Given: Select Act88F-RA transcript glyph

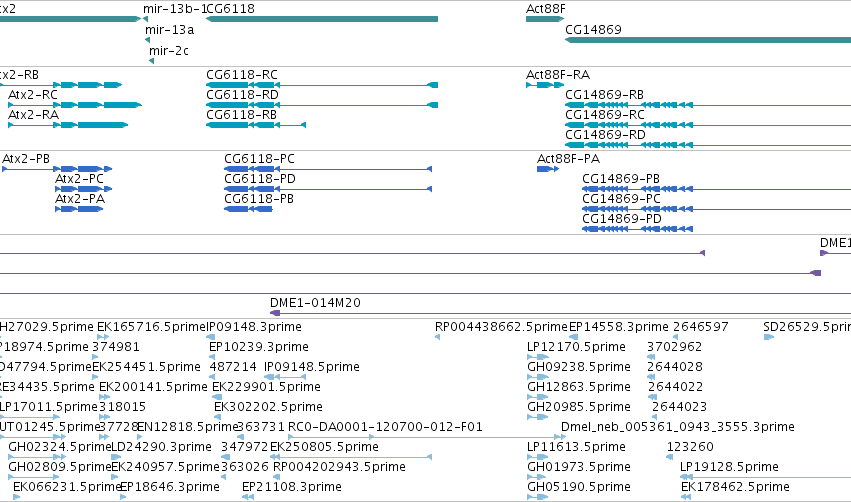Looking at the screenshot, I should point(545,85).
